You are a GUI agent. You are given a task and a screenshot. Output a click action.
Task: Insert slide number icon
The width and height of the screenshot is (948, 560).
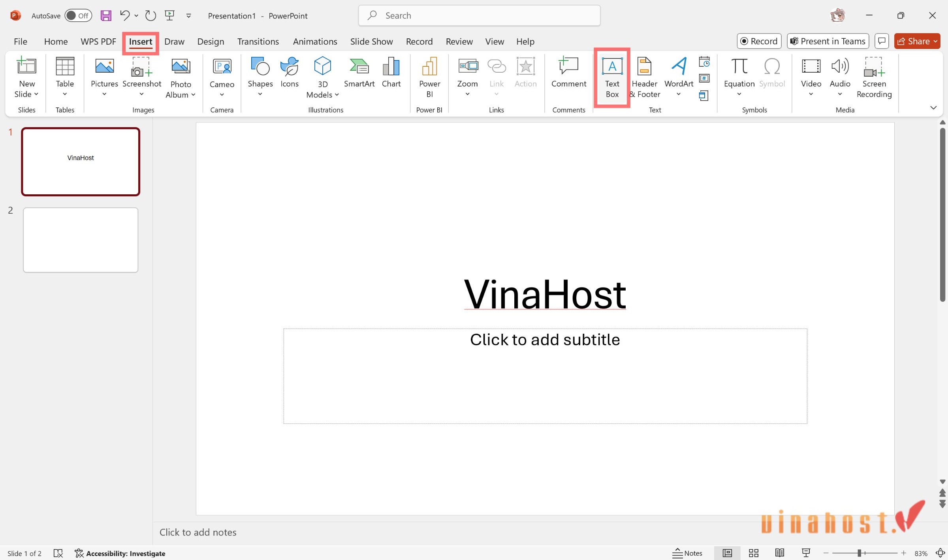(704, 78)
